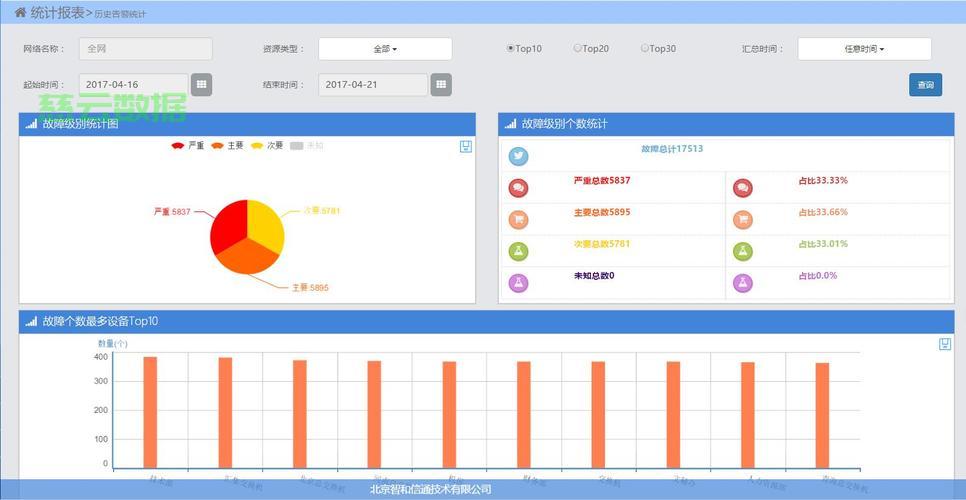Screen dimensions: 966x500
Task: Open the end date calendar picker
Action: click(440, 85)
